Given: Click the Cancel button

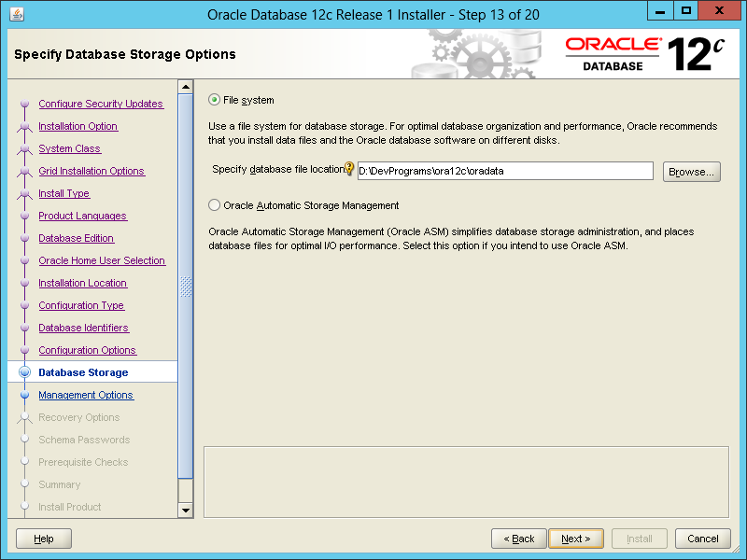Looking at the screenshot, I should tap(703, 539).
